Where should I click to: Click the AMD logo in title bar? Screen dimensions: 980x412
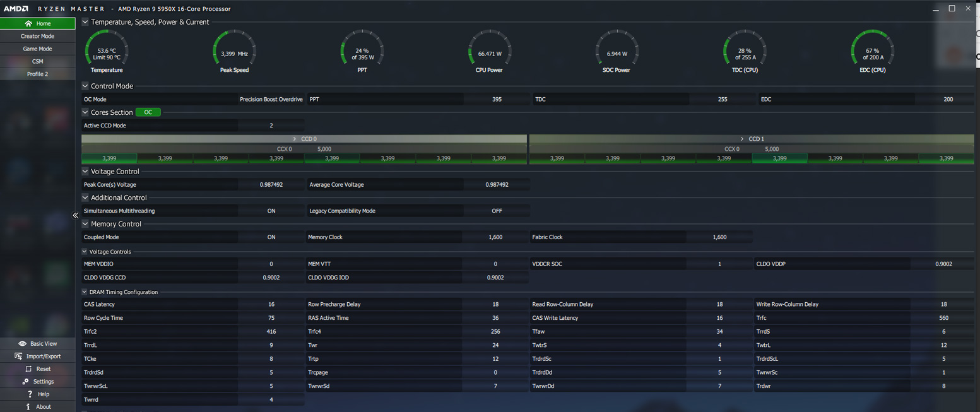tap(16, 9)
